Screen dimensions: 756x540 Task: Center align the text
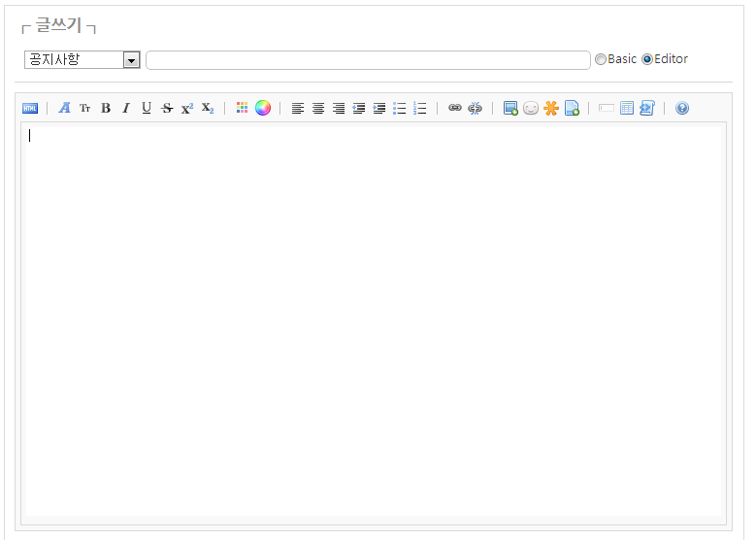click(x=318, y=109)
